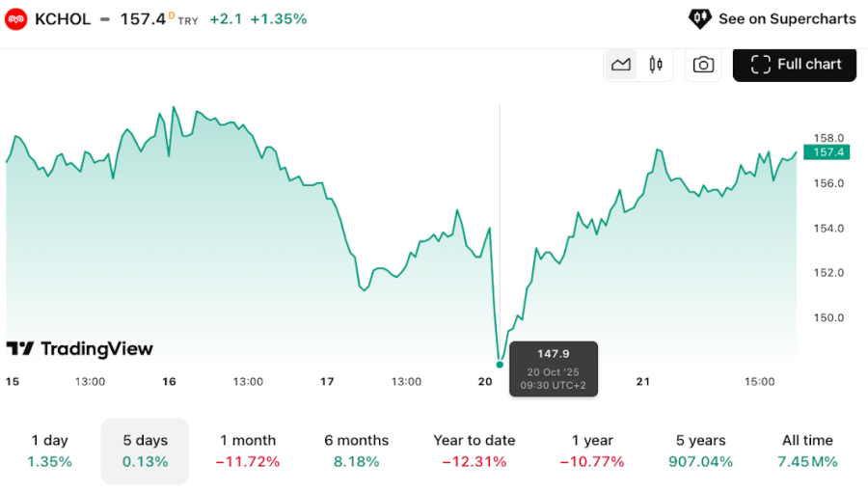Select the 5 days range tab
Viewport: 868px width, 492px height.
[145, 451]
